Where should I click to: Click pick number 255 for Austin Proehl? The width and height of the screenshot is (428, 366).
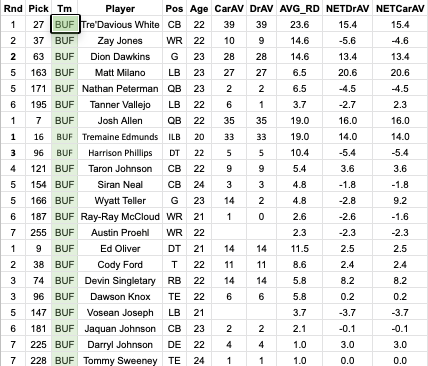(x=39, y=233)
